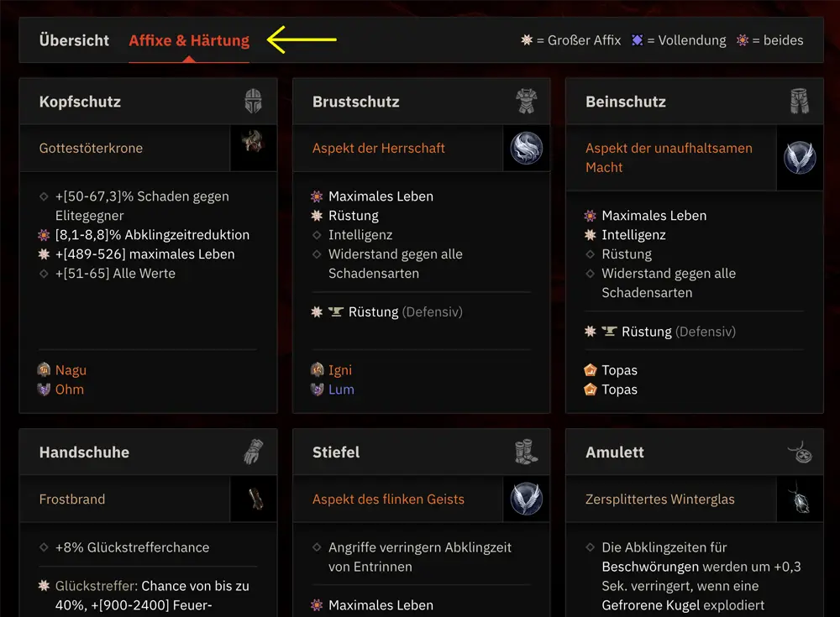The image size is (840, 617).
Task: Open the Gottestöterkrone item thumbnail
Action: (253, 149)
